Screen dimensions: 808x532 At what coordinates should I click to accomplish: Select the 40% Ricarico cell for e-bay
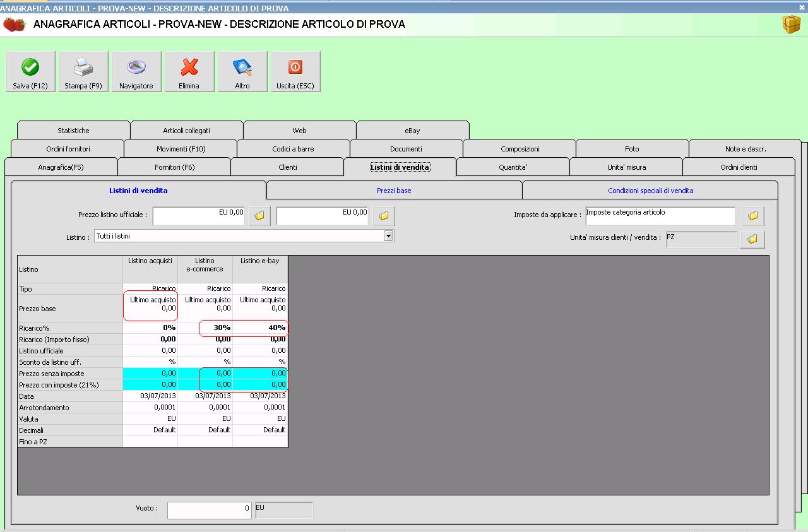tap(260, 328)
